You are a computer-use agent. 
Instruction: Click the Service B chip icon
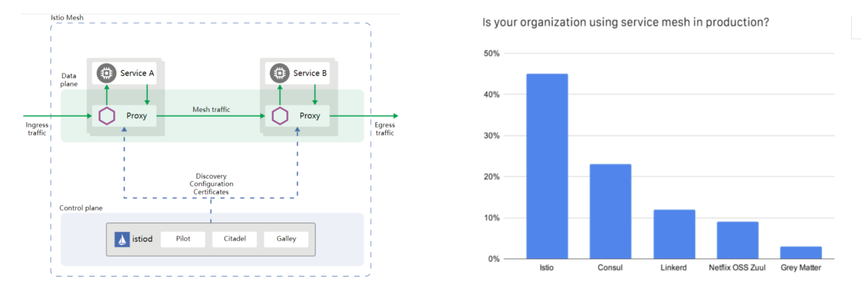coord(279,73)
